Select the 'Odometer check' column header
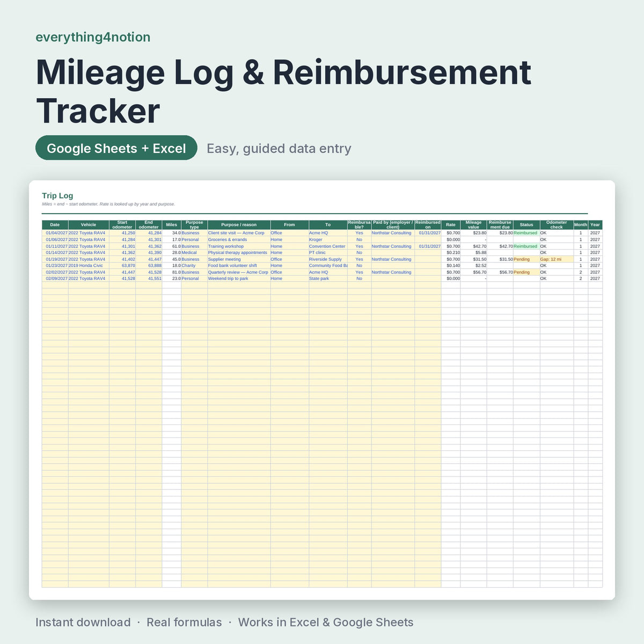Viewport: 644px width, 644px height. pyautogui.click(x=557, y=225)
